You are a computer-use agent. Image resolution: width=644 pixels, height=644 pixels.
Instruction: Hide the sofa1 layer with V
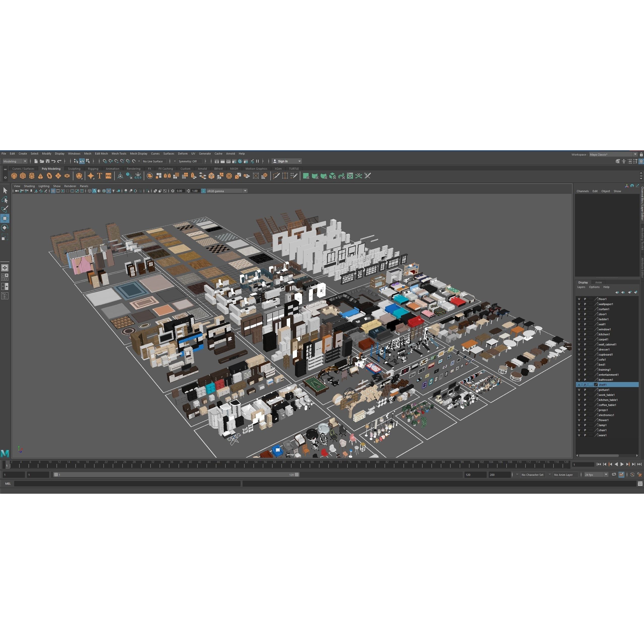(579, 360)
